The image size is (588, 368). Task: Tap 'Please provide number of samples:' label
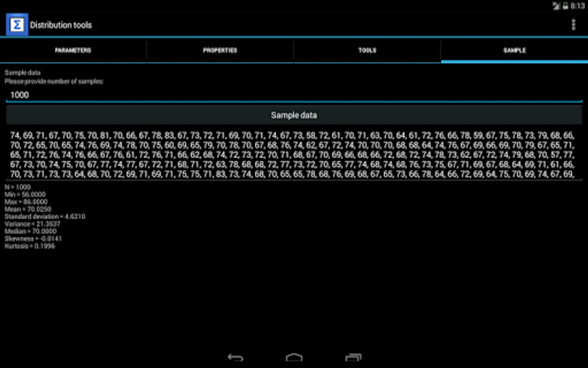tap(54, 81)
